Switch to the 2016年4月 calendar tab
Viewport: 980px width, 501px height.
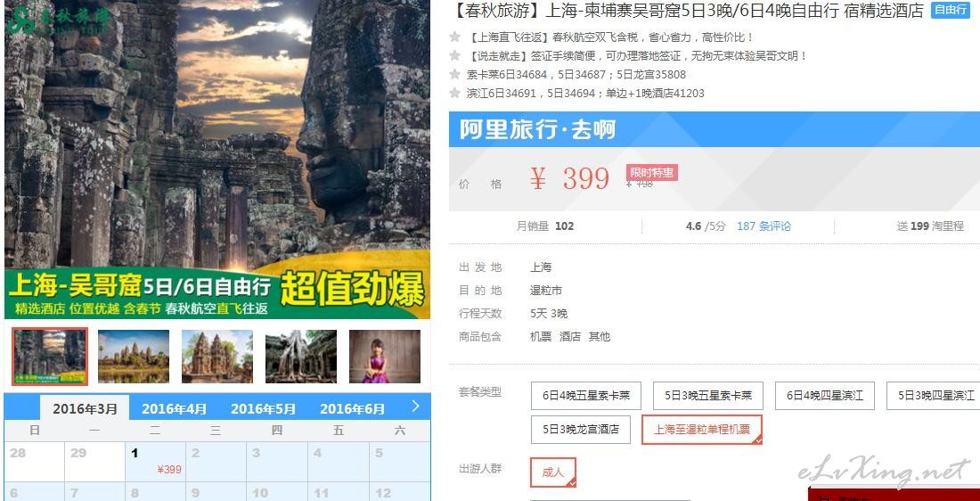pyautogui.click(x=174, y=409)
